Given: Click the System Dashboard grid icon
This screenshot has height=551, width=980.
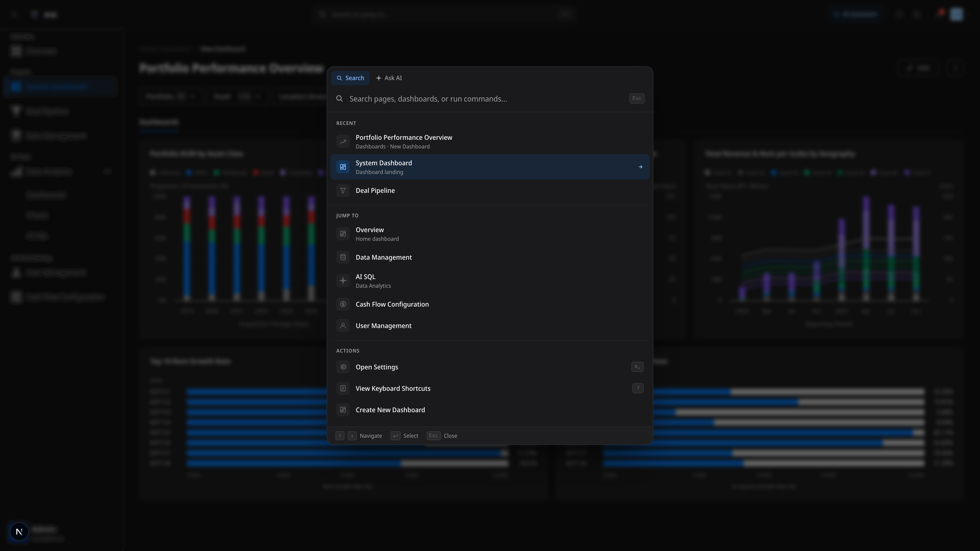Looking at the screenshot, I should [343, 167].
